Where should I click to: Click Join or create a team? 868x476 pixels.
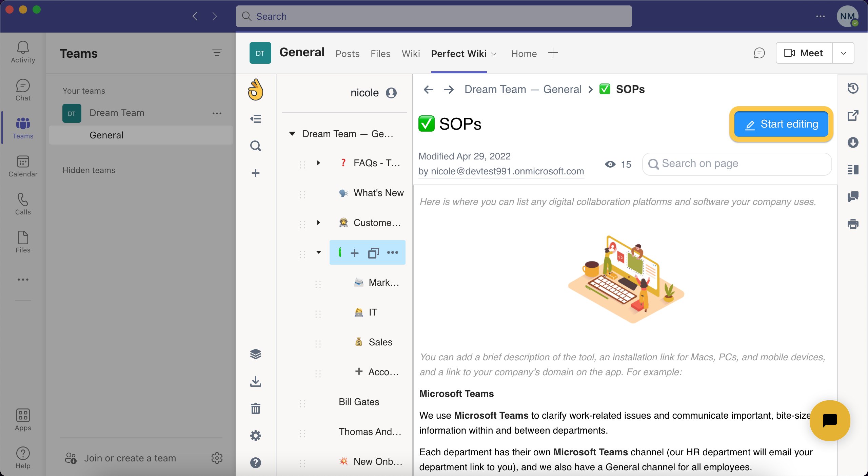[x=130, y=458]
